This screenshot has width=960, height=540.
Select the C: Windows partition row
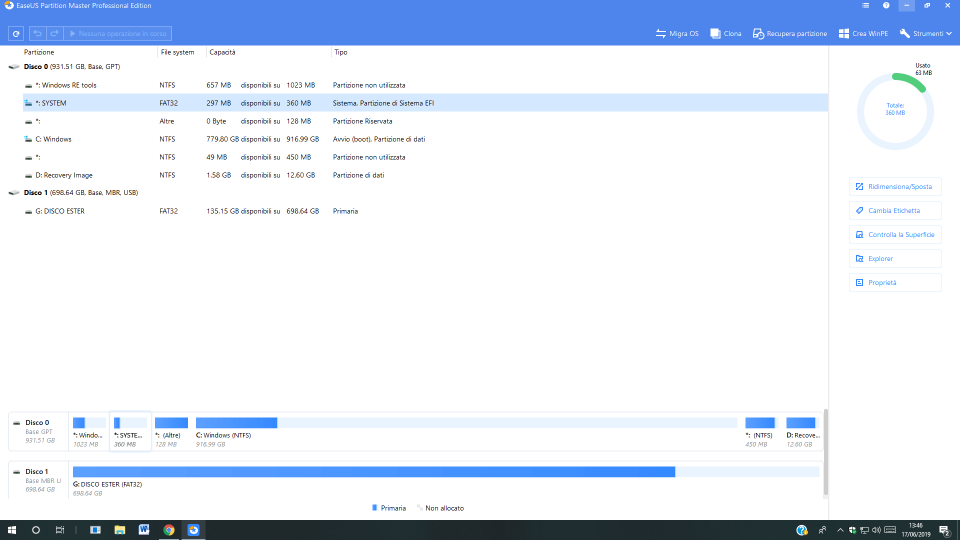pos(425,139)
